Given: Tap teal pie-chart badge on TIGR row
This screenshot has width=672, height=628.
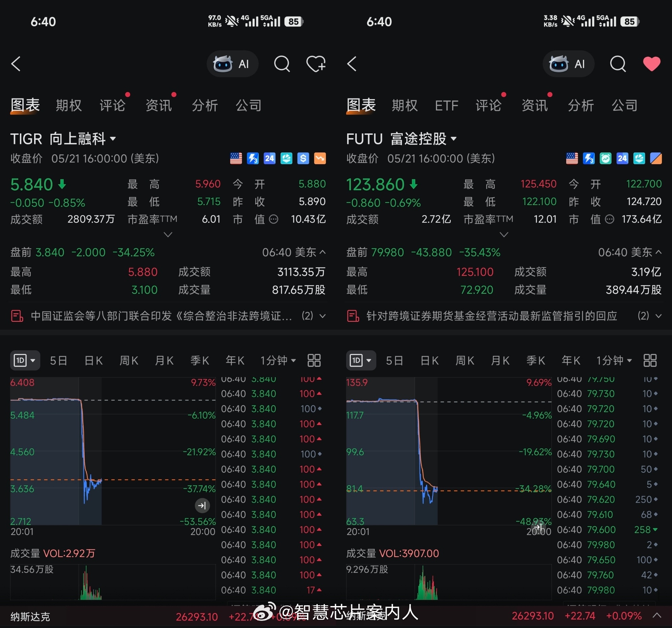Looking at the screenshot, I should (286, 158).
